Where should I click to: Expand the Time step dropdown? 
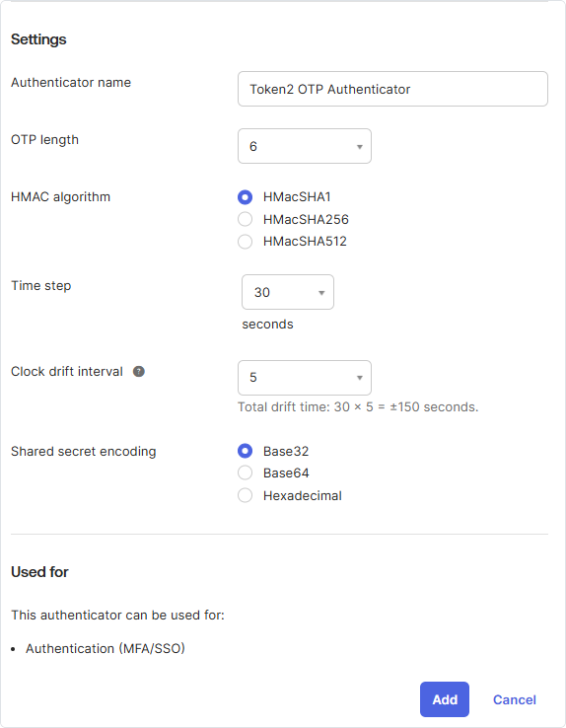tap(288, 292)
